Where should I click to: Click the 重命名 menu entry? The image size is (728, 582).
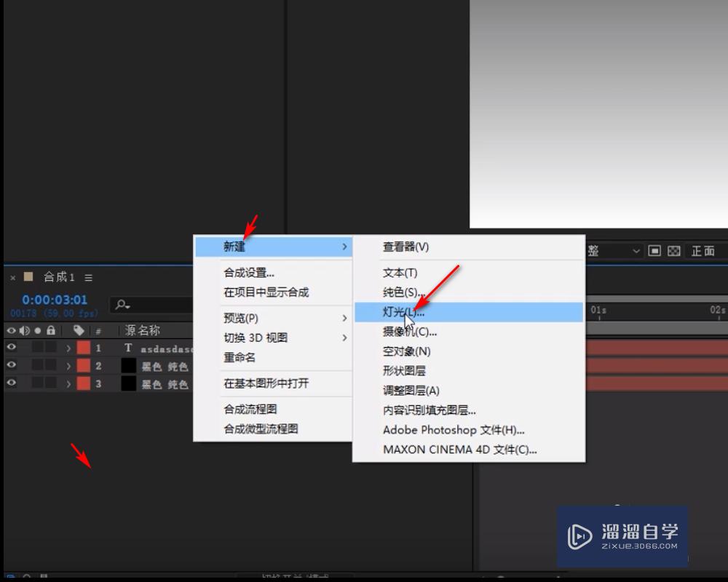pos(239,357)
